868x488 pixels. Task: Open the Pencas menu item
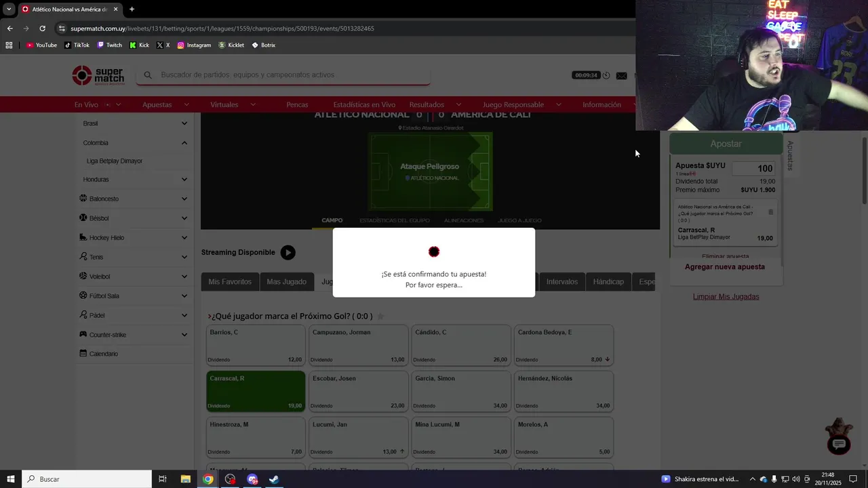coord(297,104)
